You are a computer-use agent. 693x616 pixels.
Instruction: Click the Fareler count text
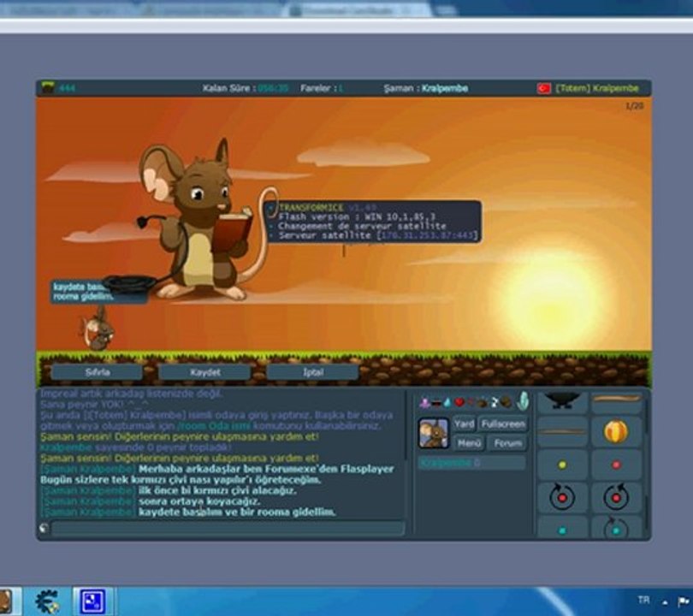pos(322,88)
